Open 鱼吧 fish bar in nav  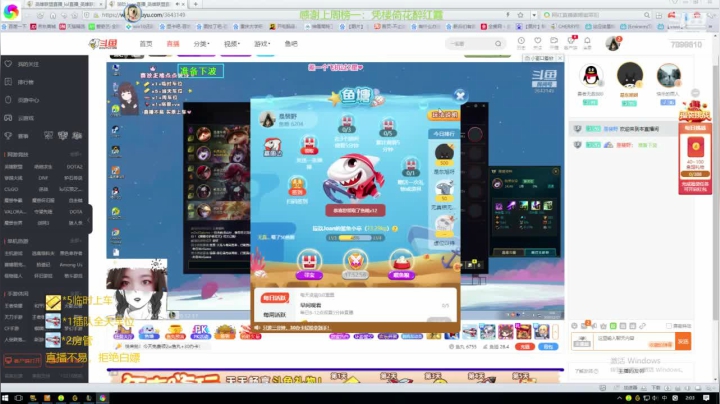[x=291, y=44]
